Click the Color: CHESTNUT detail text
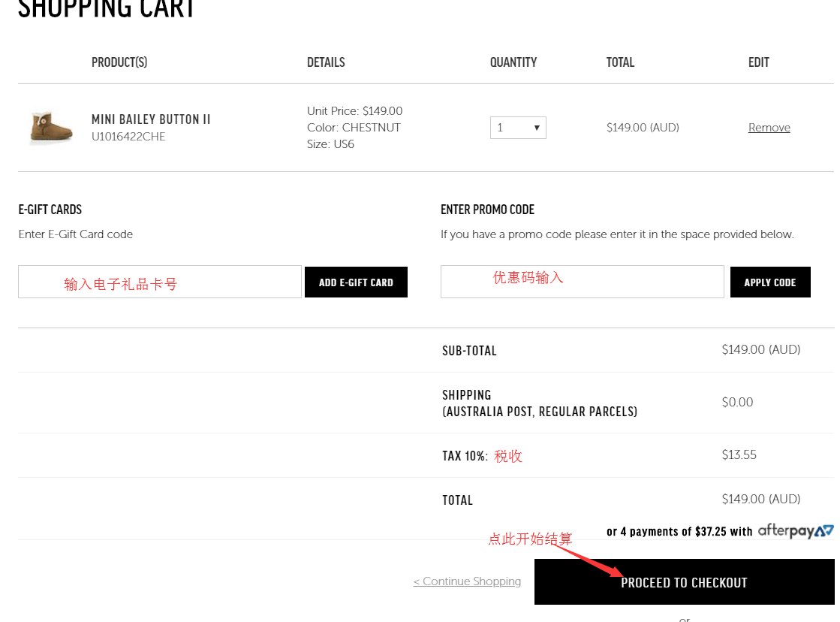This screenshot has height=622, width=840. point(354,128)
